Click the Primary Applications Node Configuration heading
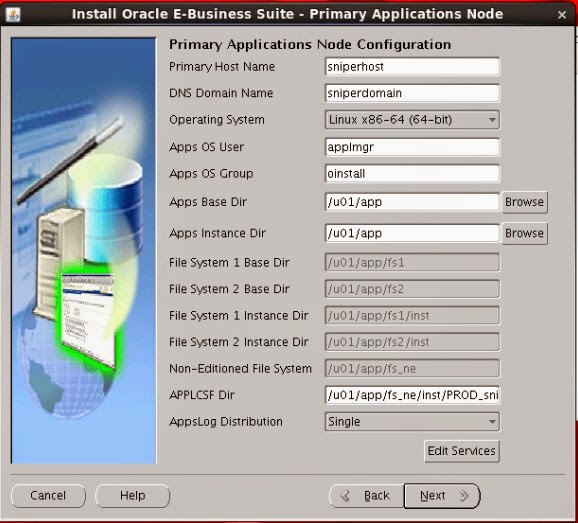The image size is (578, 523). (x=310, y=45)
